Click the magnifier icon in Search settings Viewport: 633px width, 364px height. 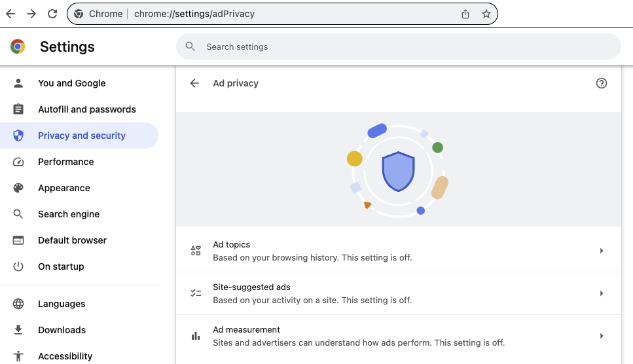[190, 46]
